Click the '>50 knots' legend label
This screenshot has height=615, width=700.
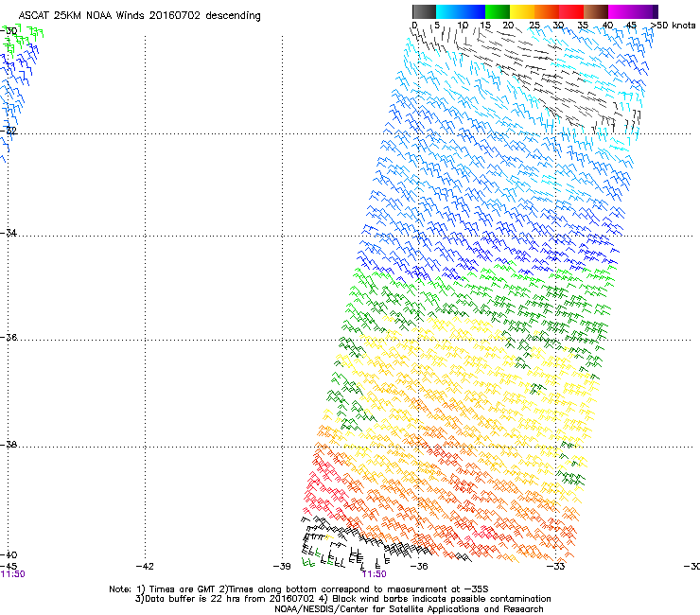pyautogui.click(x=673, y=25)
